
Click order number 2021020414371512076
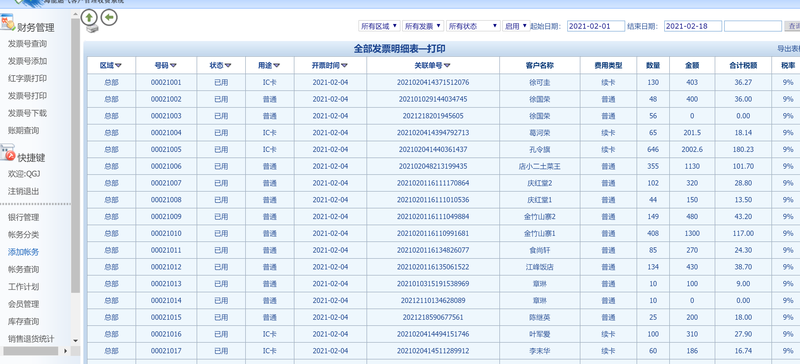pyautogui.click(x=433, y=82)
